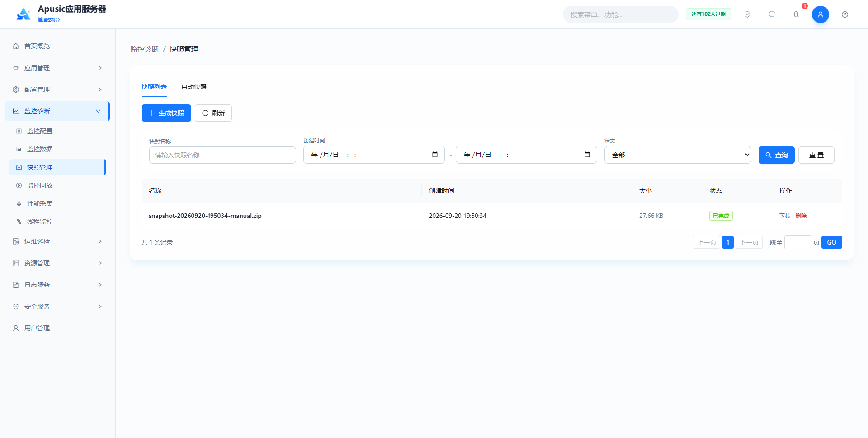Click the 重置 button
The width and height of the screenshot is (868, 438).
(x=816, y=155)
